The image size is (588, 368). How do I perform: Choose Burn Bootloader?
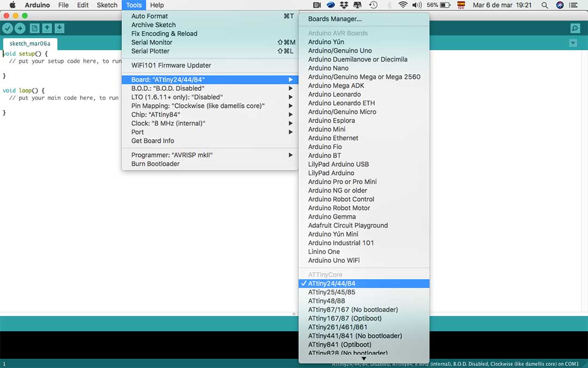(210, 164)
